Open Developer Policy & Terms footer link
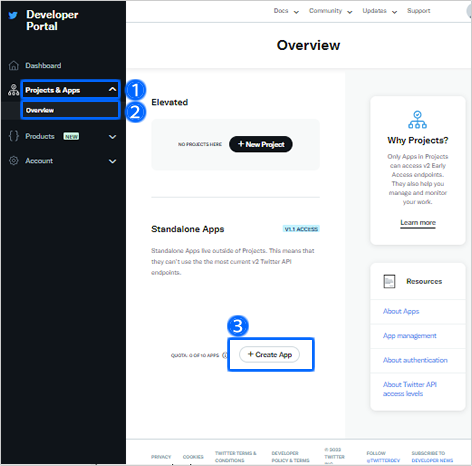The image size is (472, 466). 290,457
